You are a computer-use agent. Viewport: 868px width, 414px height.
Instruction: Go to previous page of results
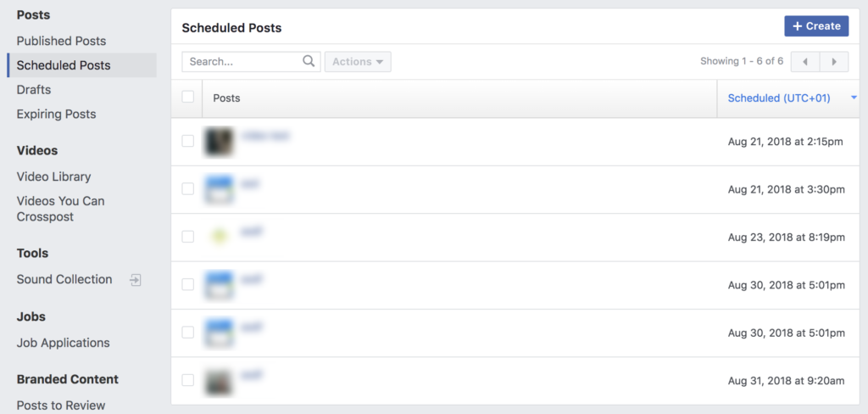(x=804, y=61)
